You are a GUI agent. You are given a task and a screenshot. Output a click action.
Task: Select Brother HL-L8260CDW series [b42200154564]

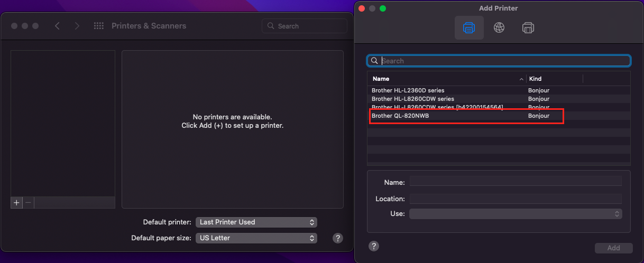499,107
